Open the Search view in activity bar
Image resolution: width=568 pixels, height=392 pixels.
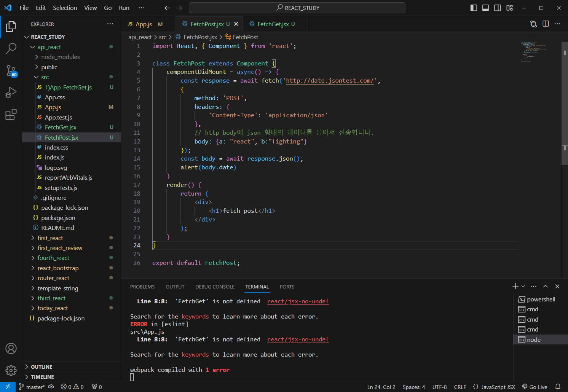coord(11,48)
